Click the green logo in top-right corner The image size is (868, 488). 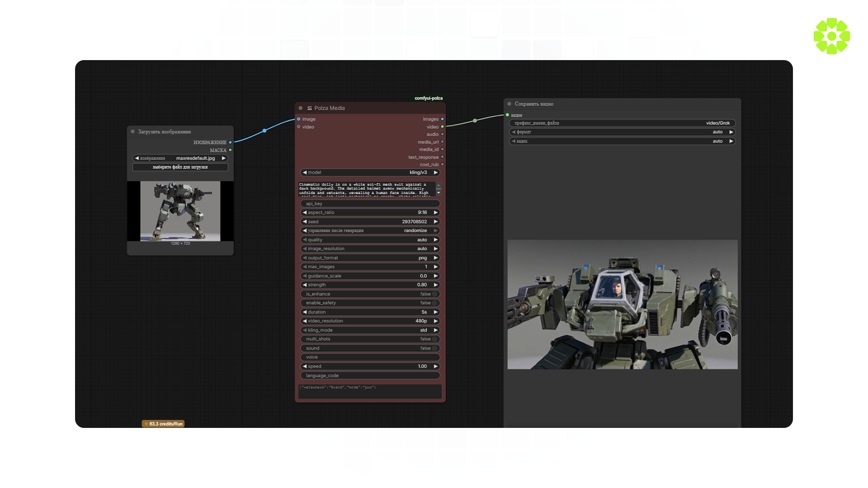[831, 36]
